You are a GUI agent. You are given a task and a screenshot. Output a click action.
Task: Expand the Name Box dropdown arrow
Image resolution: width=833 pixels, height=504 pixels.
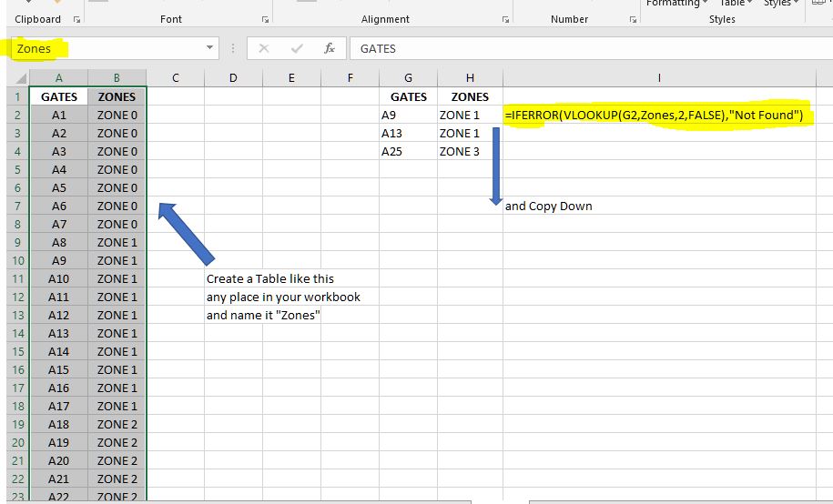[210, 48]
